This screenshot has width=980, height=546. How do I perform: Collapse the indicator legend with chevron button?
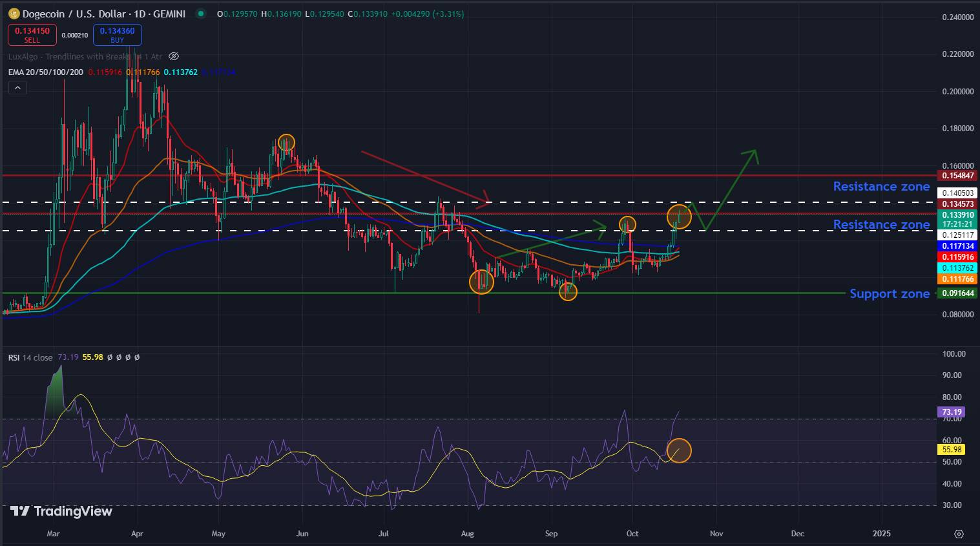click(x=17, y=88)
